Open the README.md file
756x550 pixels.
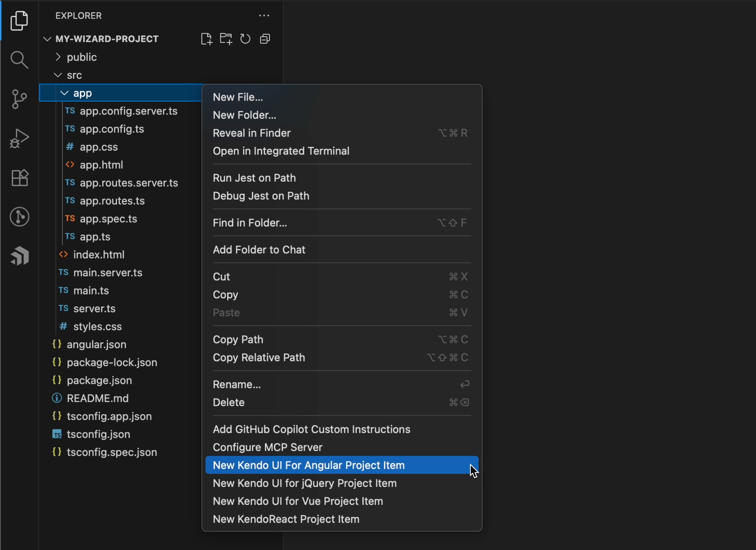click(97, 398)
